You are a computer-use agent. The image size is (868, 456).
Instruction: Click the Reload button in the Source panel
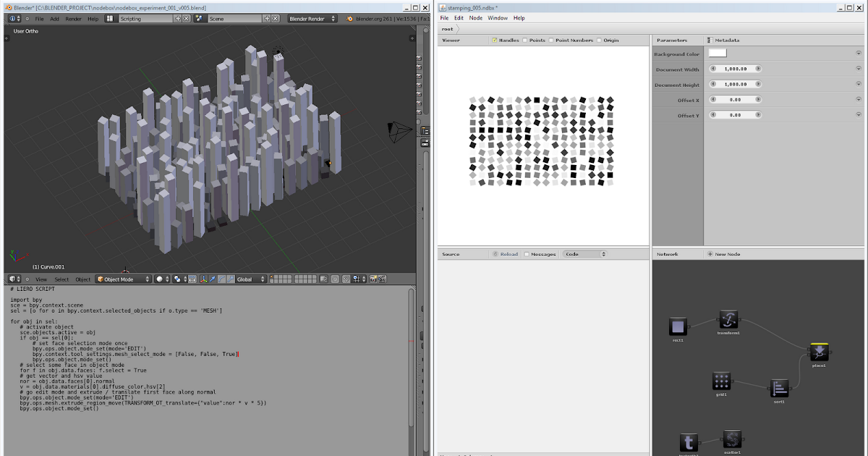click(x=509, y=253)
